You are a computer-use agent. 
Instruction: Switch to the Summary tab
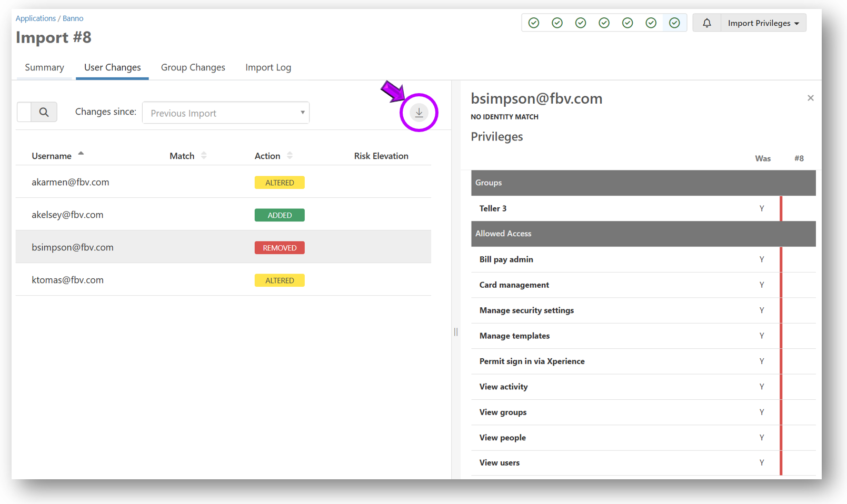pyautogui.click(x=44, y=67)
